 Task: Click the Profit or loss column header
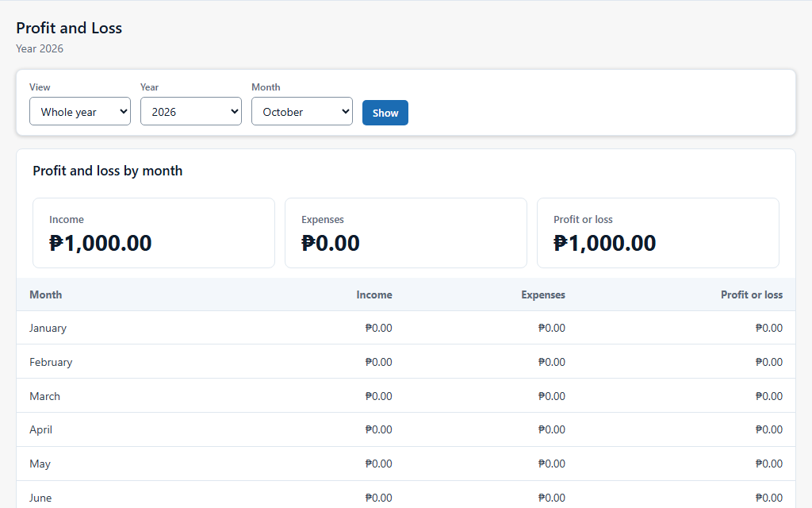[x=752, y=295]
